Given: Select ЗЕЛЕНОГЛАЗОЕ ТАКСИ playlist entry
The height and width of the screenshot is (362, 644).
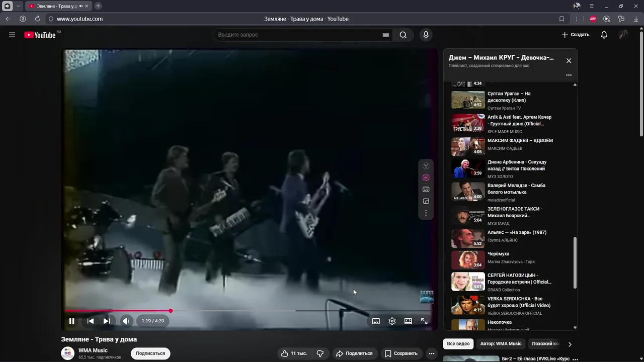Looking at the screenshot, I should click(510, 216).
